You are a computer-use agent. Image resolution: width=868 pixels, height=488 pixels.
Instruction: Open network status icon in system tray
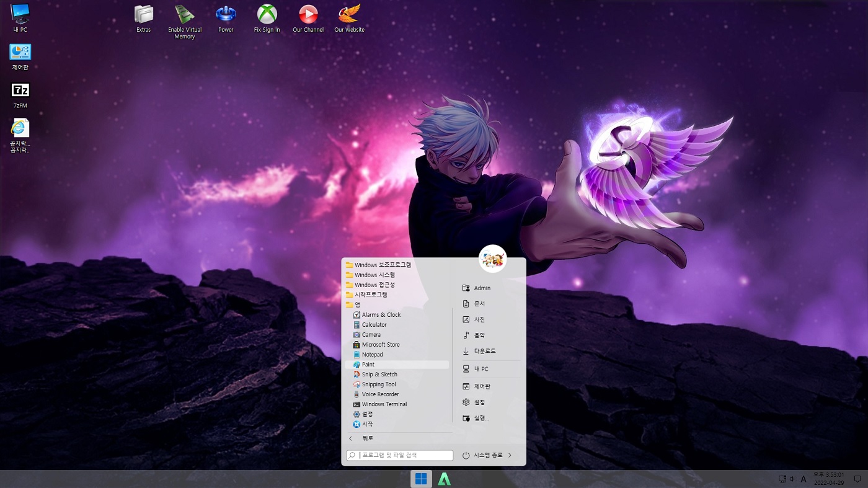[x=782, y=479]
